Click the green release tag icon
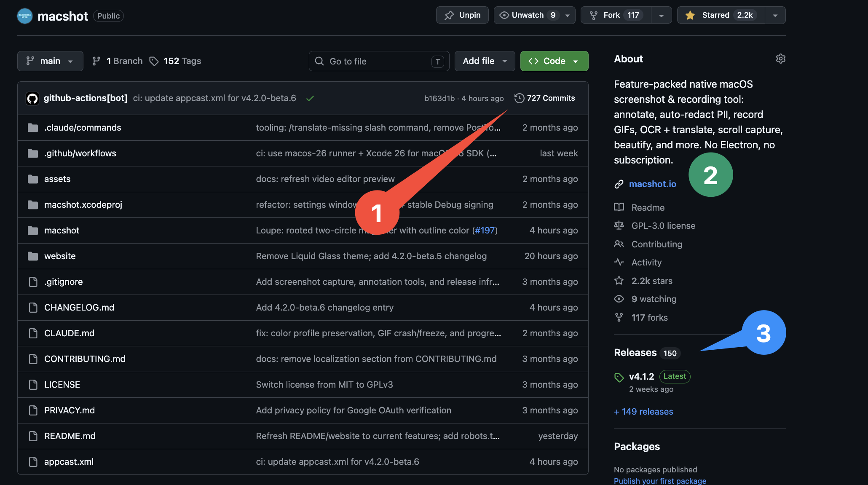The image size is (868, 485). [619, 377]
